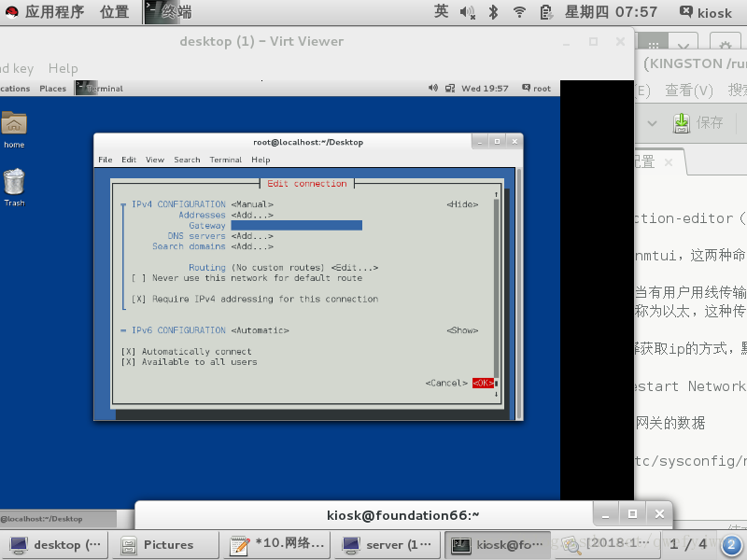Open the Bluetooth status icon
The width and height of the screenshot is (747, 560).
494,12
